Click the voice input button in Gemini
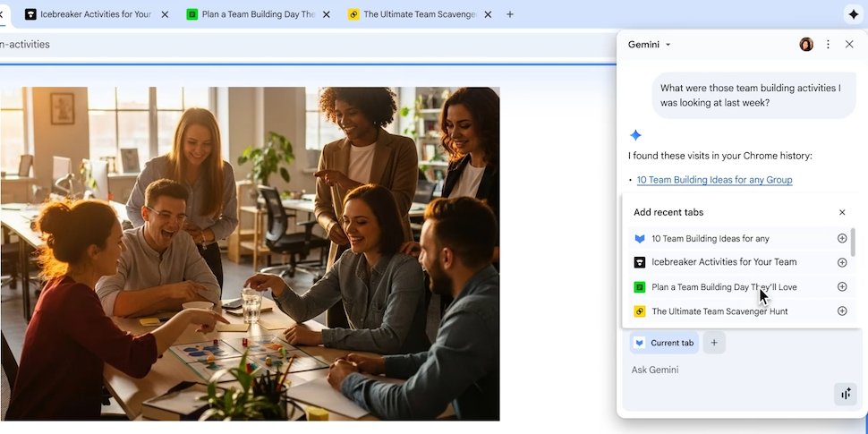868x434 pixels. click(845, 394)
